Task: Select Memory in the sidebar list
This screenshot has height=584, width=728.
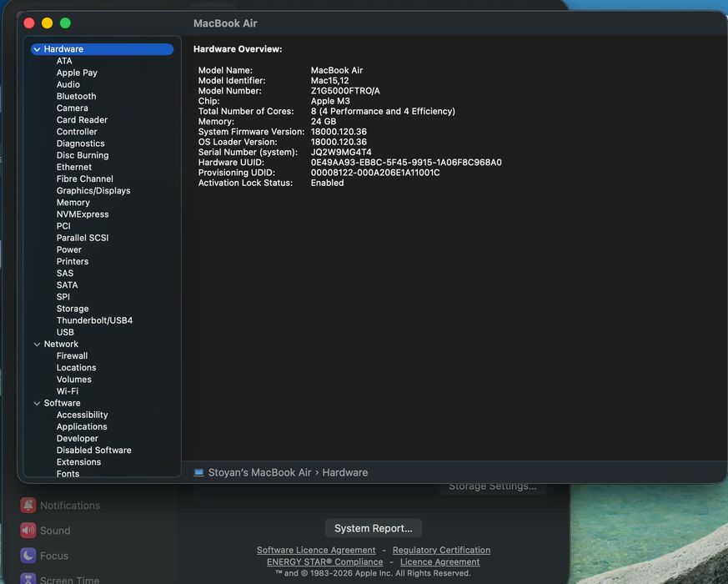Action: pos(73,203)
